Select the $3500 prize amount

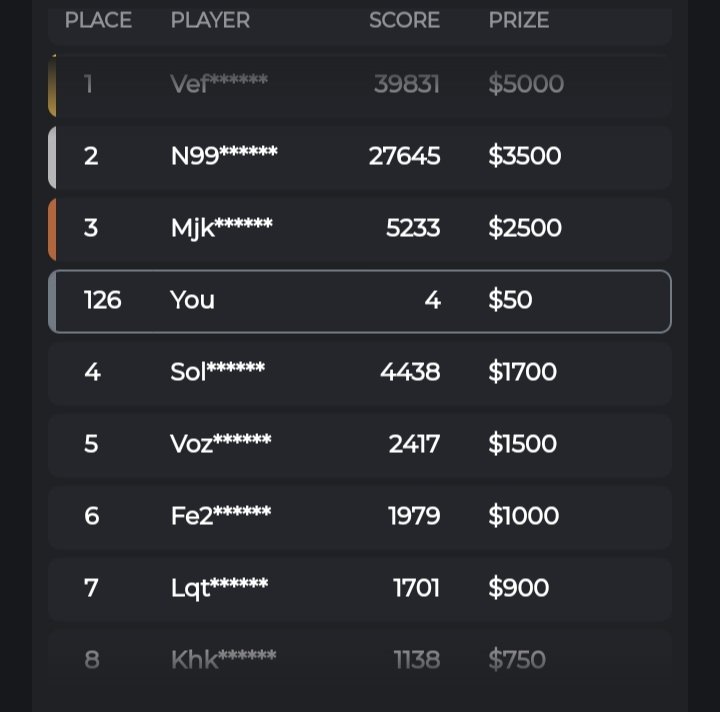(524, 156)
